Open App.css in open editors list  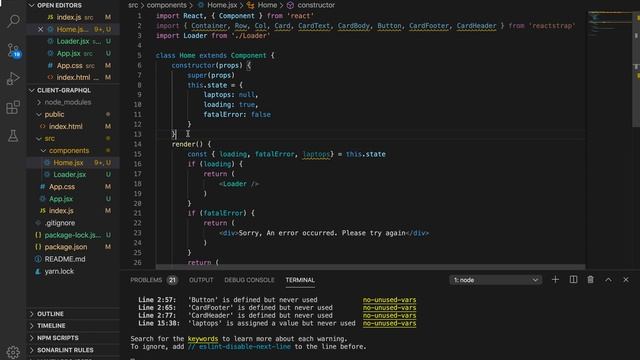[x=73, y=65]
